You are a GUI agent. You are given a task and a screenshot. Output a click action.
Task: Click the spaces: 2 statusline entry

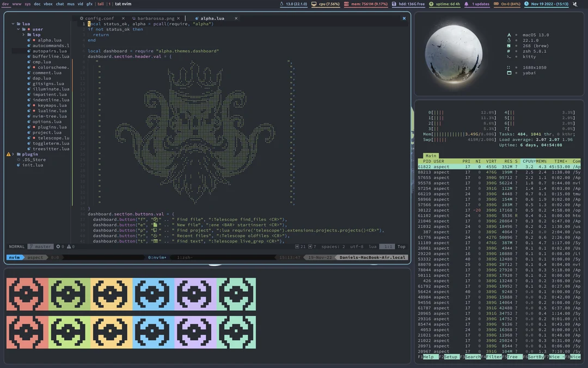333,247
